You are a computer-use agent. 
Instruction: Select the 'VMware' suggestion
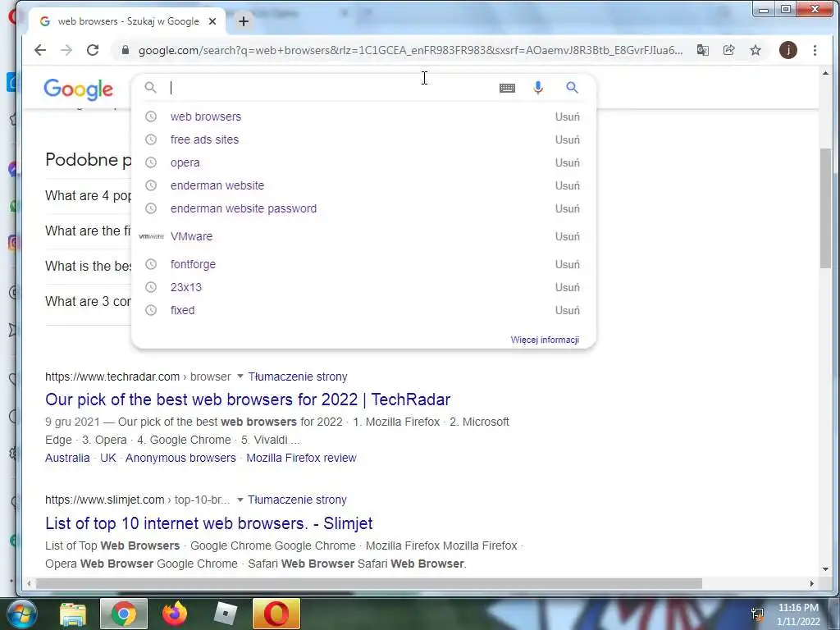pyautogui.click(x=191, y=237)
